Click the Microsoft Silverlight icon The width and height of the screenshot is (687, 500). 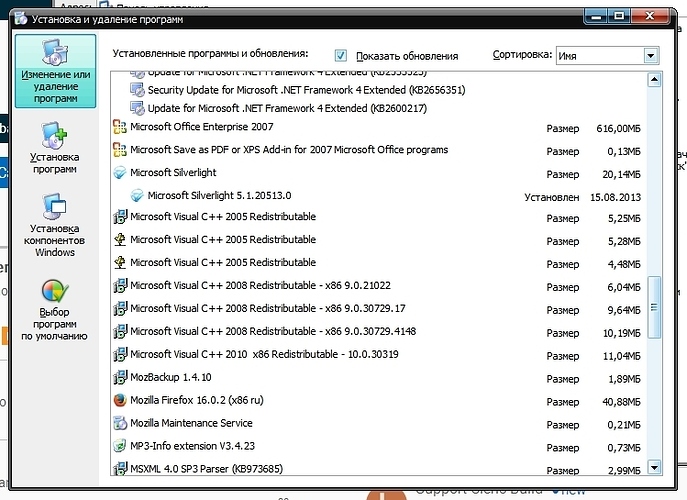point(121,173)
